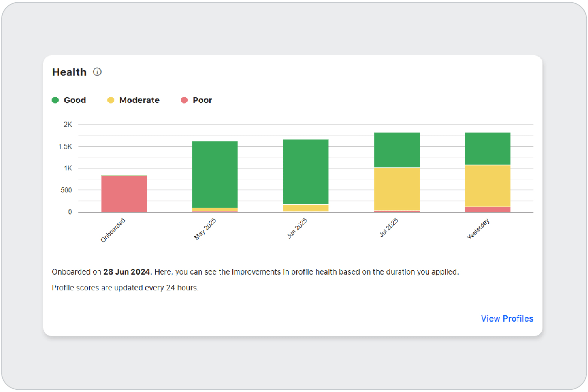
Task: Toggle the Moderate series legend label
Action: [139, 100]
